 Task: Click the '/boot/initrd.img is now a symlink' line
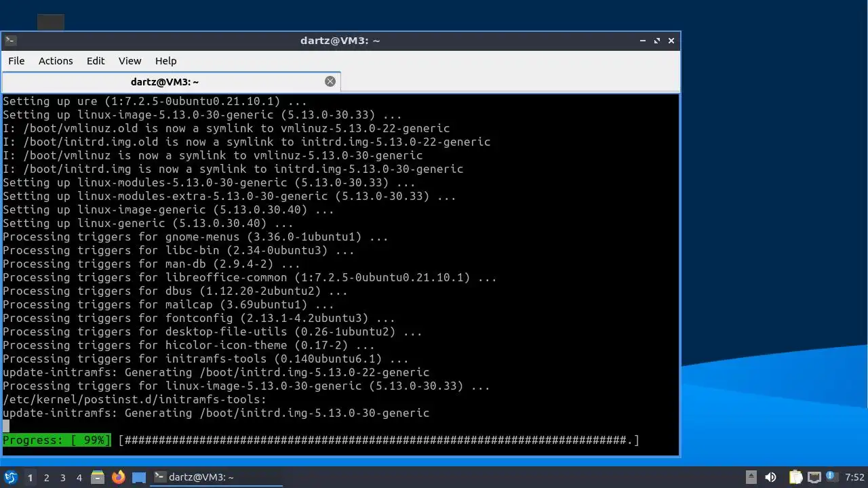click(x=233, y=169)
